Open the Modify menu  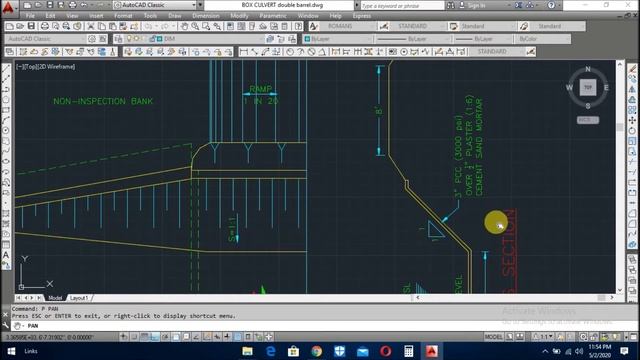239,16
